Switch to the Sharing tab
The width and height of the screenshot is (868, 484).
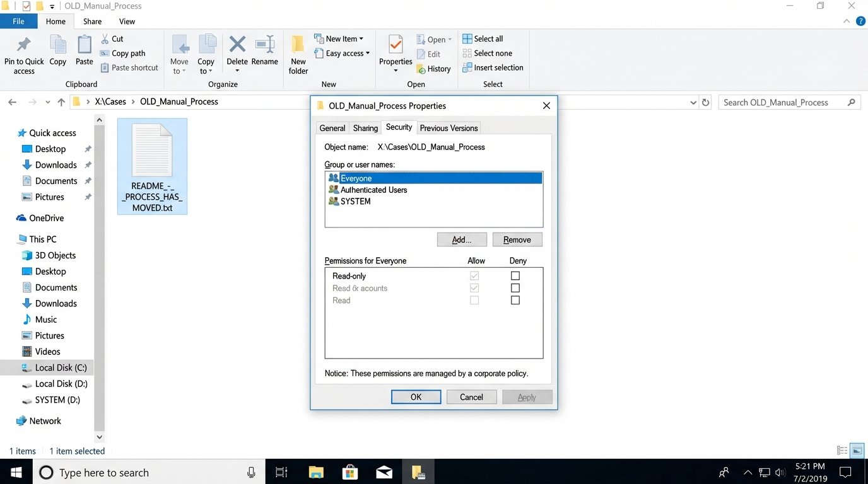coord(365,128)
